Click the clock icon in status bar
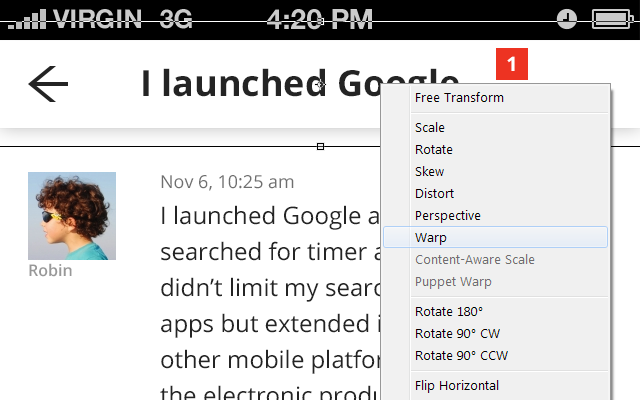The width and height of the screenshot is (640, 400). (x=567, y=18)
